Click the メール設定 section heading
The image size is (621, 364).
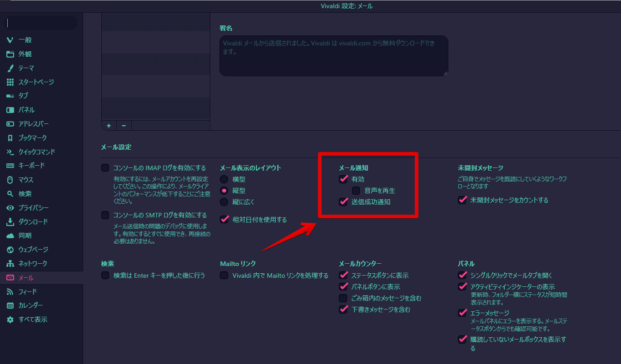coord(116,147)
